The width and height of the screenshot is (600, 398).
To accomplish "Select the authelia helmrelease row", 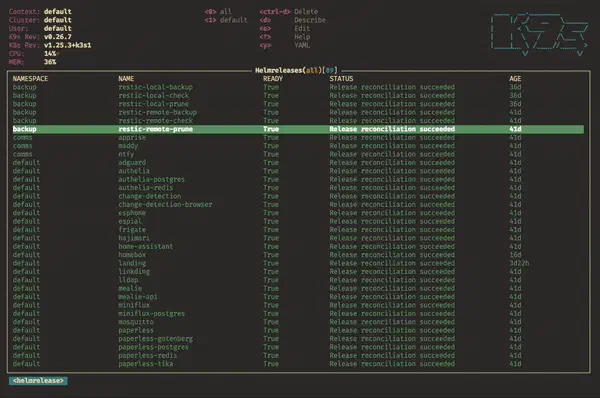I will (298, 171).
